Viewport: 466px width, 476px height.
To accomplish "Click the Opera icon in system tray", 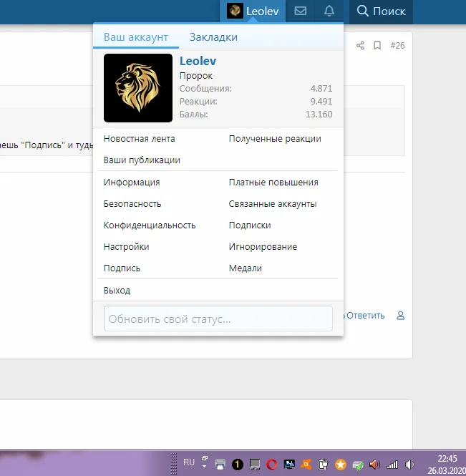I will click(x=271, y=464).
